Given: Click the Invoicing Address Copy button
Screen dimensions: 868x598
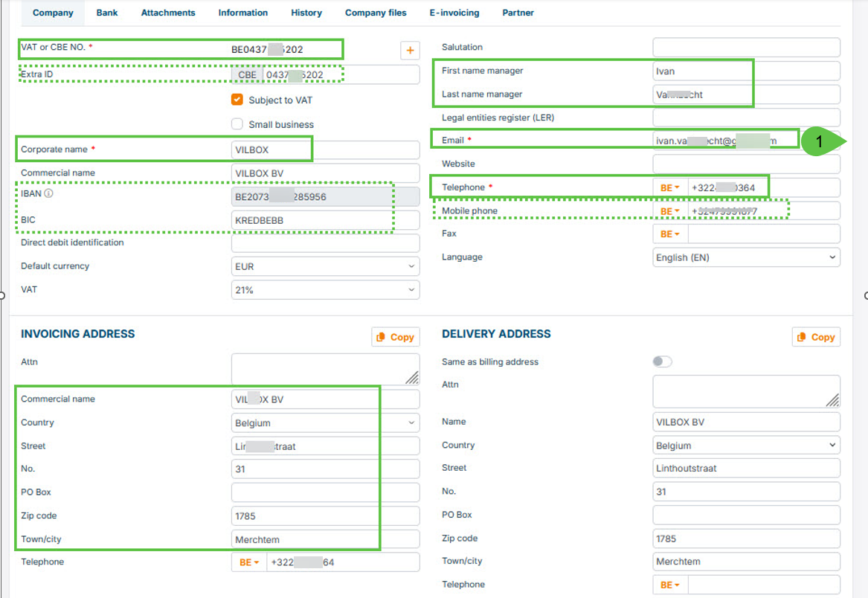Looking at the screenshot, I should click(x=396, y=337).
